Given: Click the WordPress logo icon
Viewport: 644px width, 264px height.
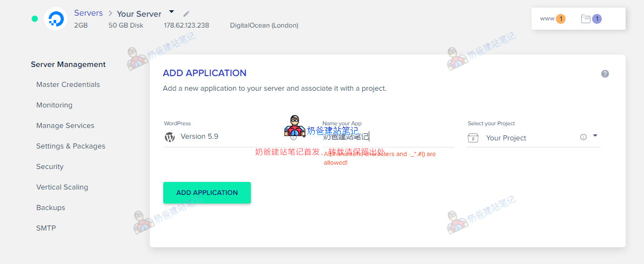Looking at the screenshot, I should (x=170, y=137).
